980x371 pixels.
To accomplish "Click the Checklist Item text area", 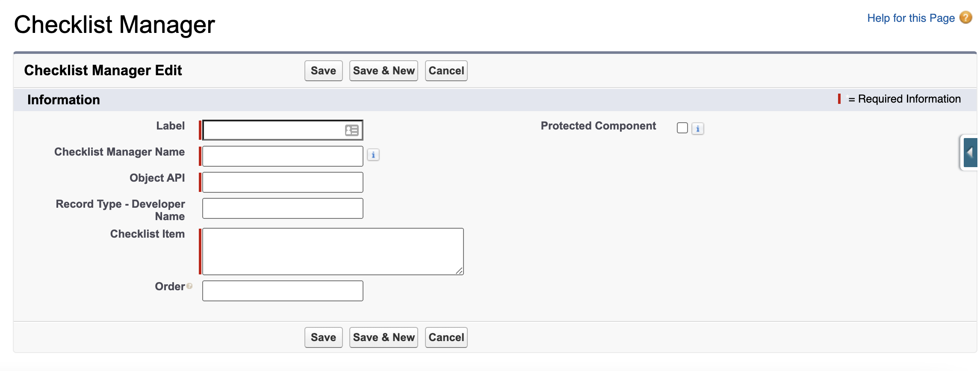I will click(x=333, y=251).
